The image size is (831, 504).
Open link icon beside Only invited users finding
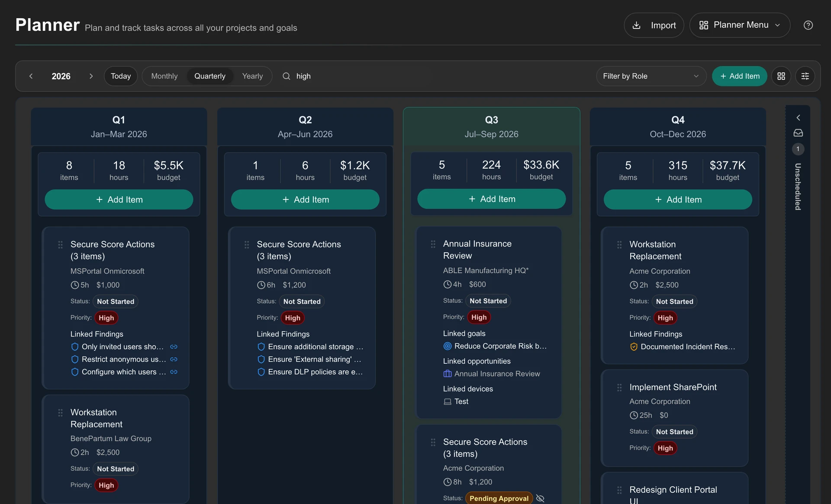[174, 347]
